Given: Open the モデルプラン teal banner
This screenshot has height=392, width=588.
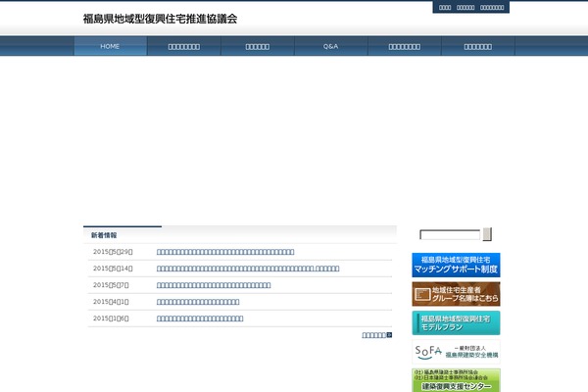Looking at the screenshot, I should [456, 323].
